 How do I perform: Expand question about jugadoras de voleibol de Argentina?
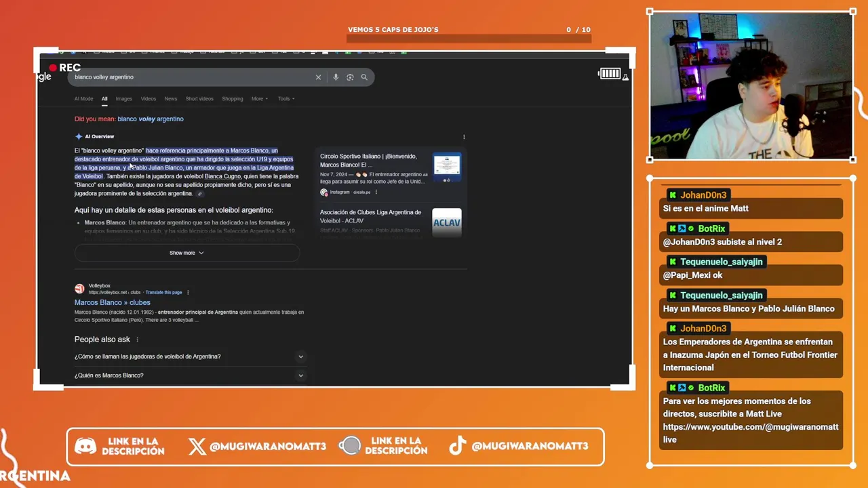tap(190, 357)
